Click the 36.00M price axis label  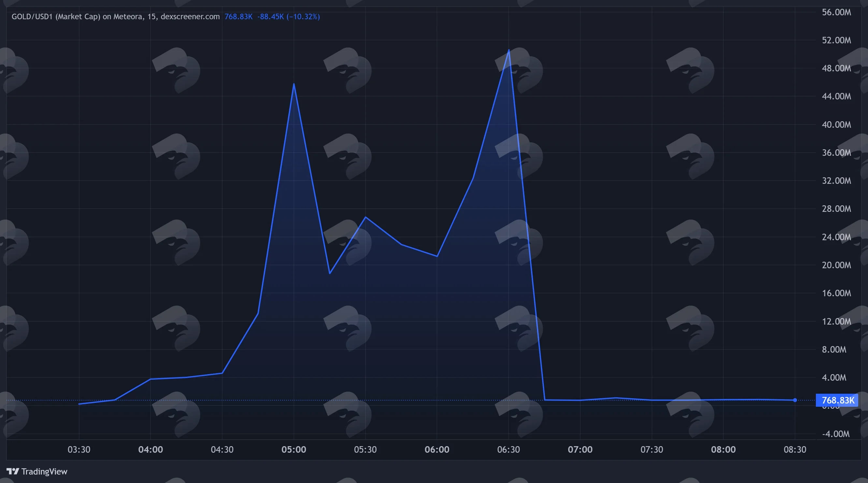point(836,153)
